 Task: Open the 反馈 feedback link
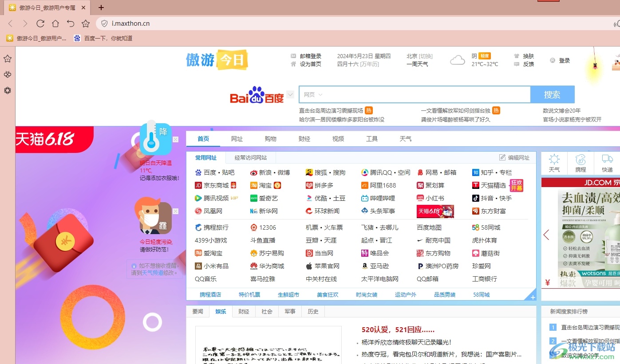pyautogui.click(x=528, y=64)
